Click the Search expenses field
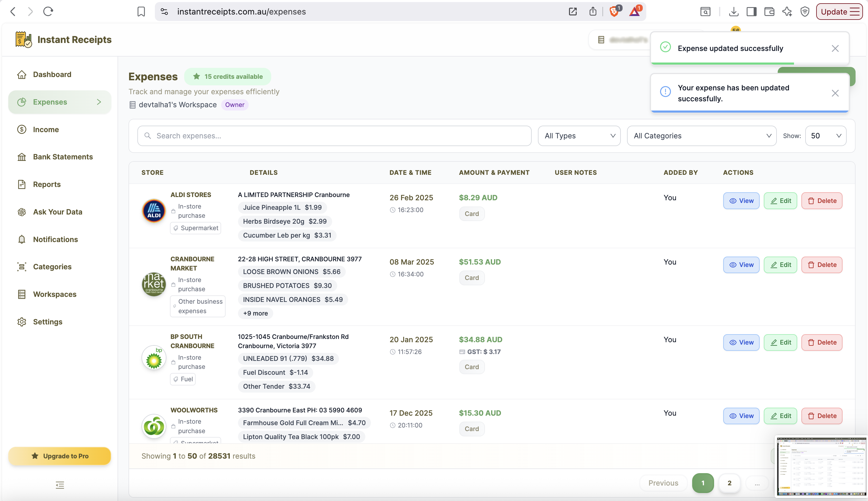Screen dimensions: 868x501 pos(335,136)
